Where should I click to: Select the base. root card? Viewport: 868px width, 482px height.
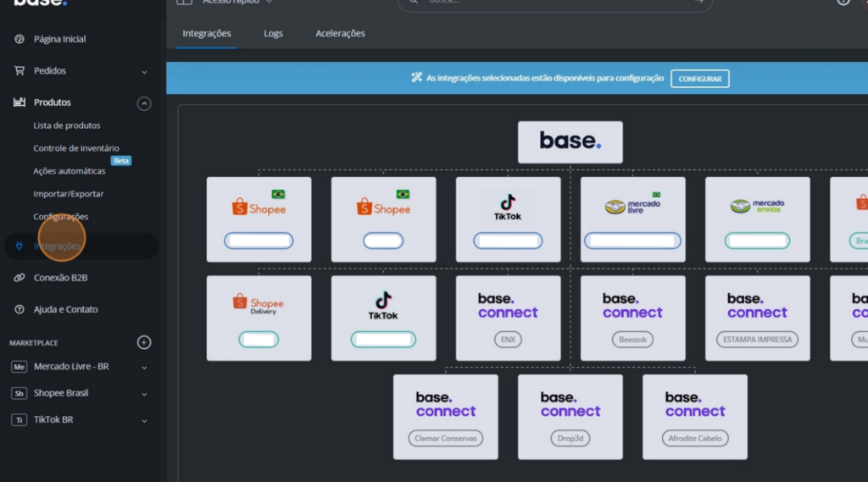570,142
